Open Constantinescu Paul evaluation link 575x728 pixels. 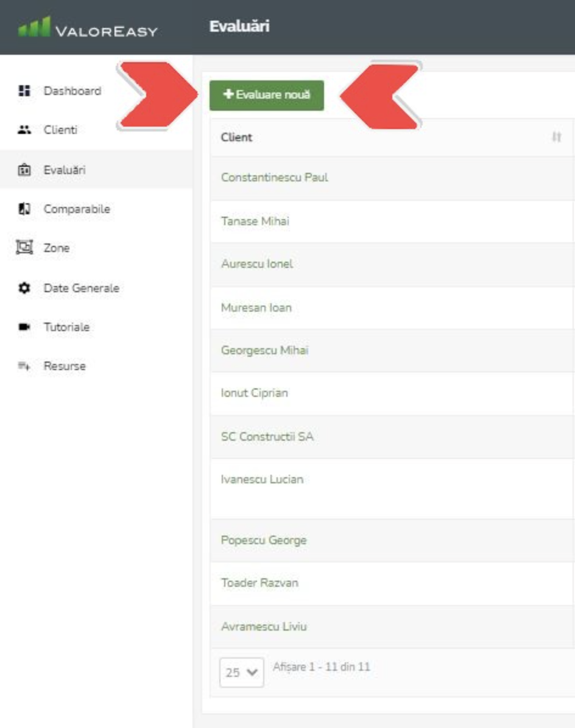coord(274,178)
